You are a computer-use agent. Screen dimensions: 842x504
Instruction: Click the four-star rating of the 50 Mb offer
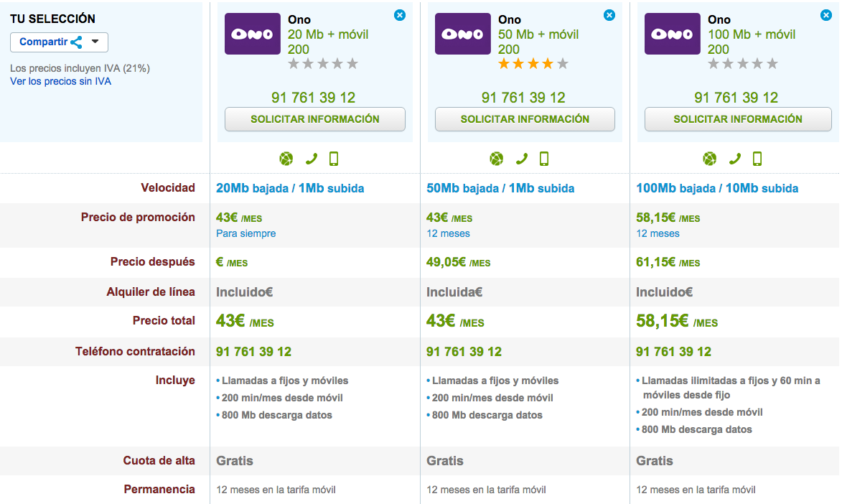point(533,64)
